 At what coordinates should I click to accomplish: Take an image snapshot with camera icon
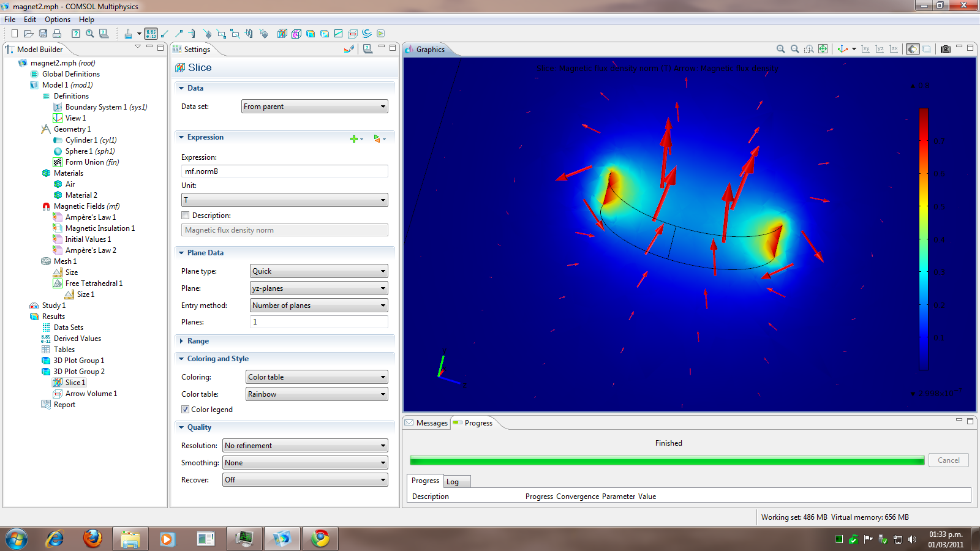(946, 49)
